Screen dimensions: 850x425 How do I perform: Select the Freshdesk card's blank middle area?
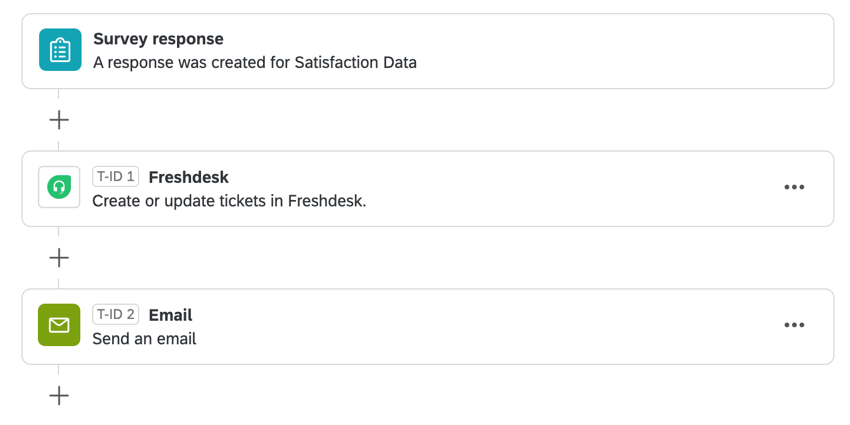point(560,188)
